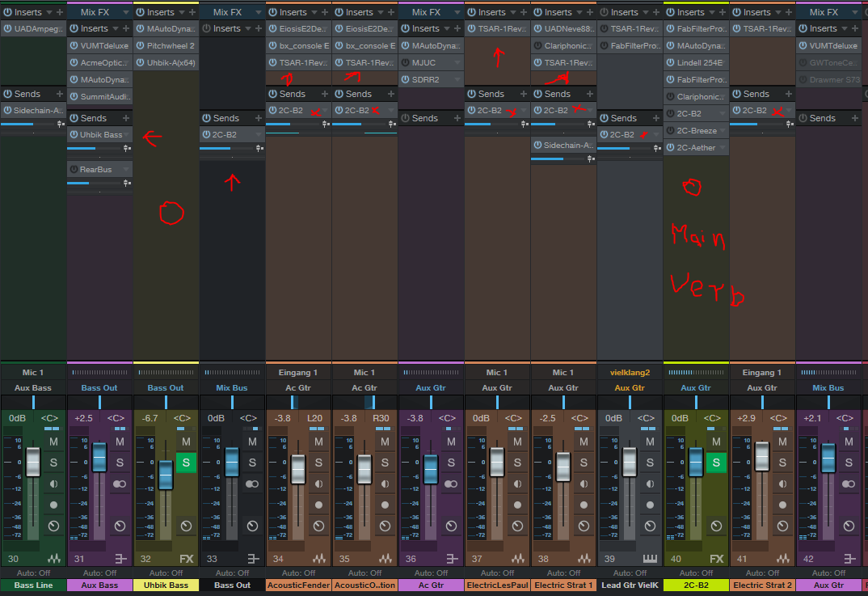
Task: Click the Uhbik Bass volume fader
Action: pyautogui.click(x=166, y=475)
